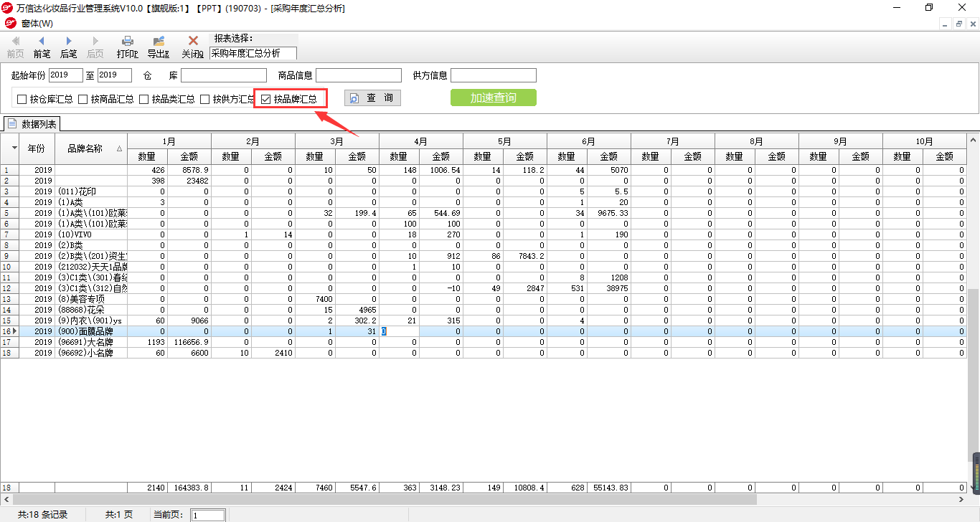Enable 按品类汇总 checkbox
This screenshot has width=980, height=522.
144,99
